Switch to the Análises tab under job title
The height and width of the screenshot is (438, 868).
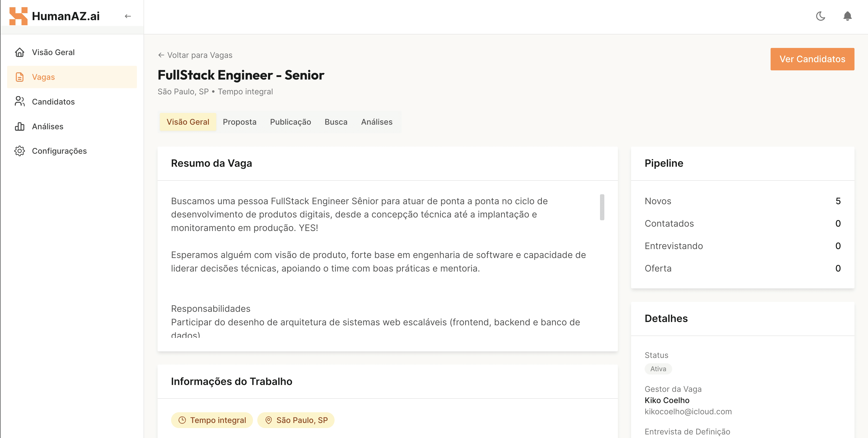pos(377,122)
